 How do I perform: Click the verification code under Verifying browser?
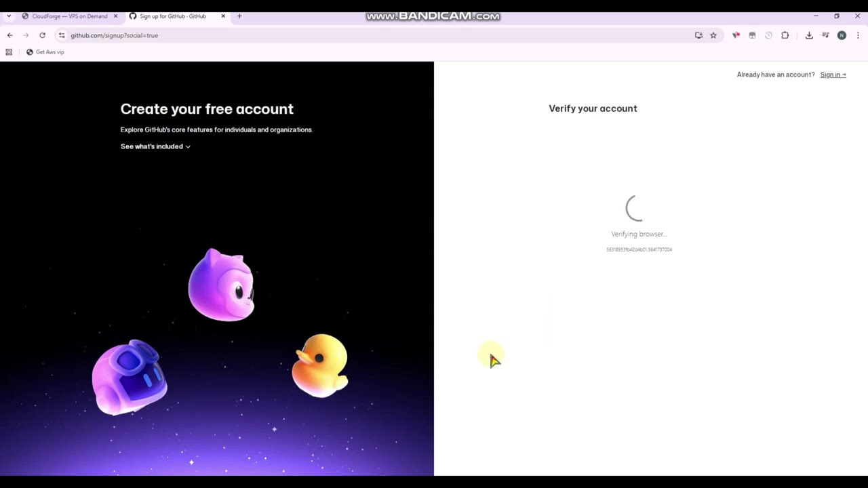(x=639, y=249)
